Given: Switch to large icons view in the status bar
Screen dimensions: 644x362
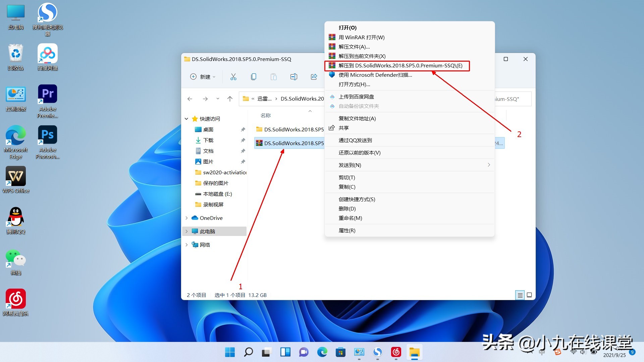Looking at the screenshot, I should tap(529, 295).
